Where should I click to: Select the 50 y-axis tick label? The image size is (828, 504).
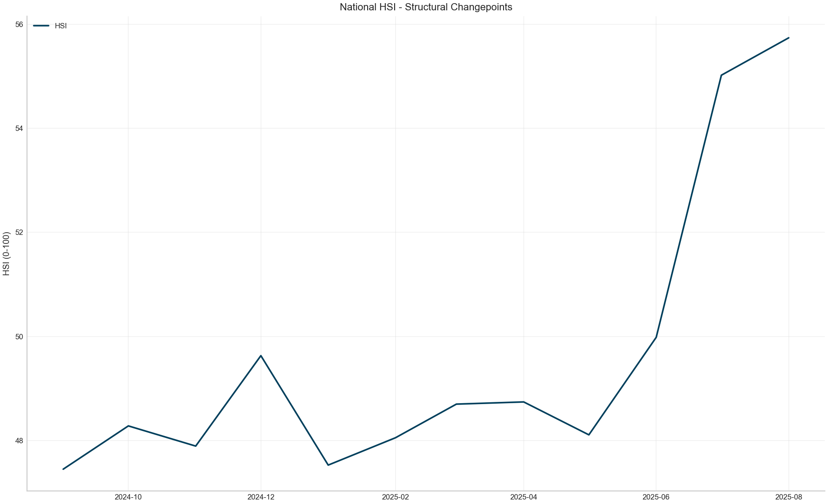(19, 337)
